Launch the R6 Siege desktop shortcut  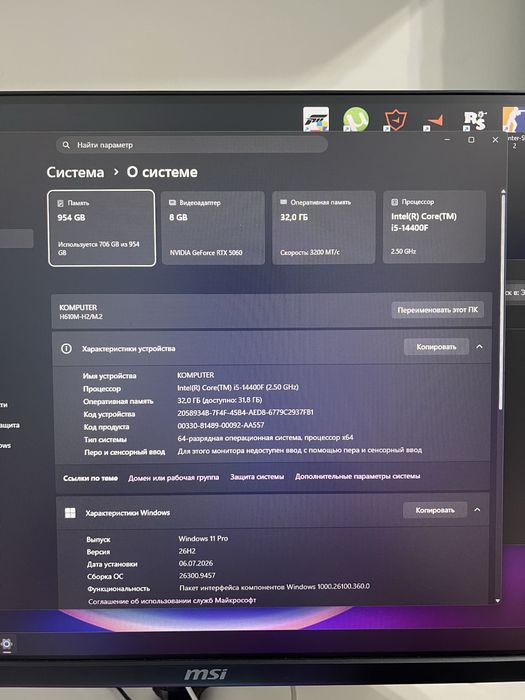tap(475, 120)
